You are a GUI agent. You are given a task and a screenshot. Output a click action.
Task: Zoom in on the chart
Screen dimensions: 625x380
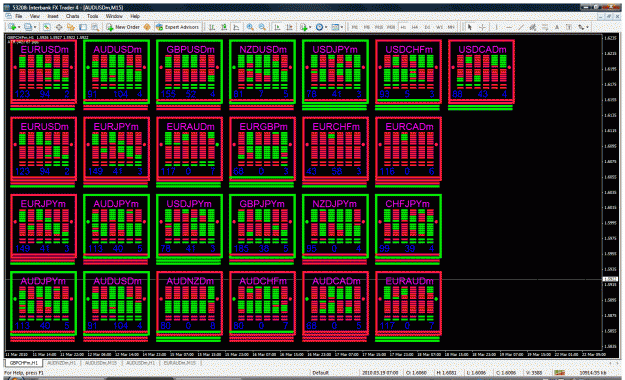(x=250, y=27)
